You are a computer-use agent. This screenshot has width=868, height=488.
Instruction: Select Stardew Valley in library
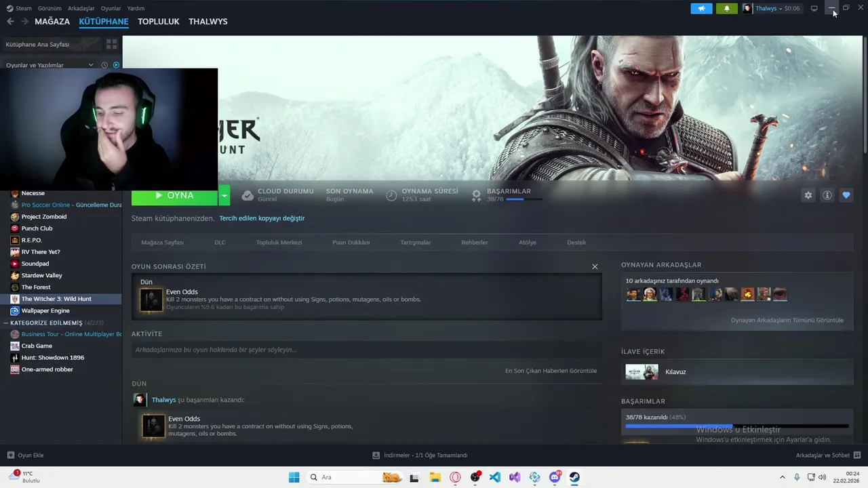(41, 275)
